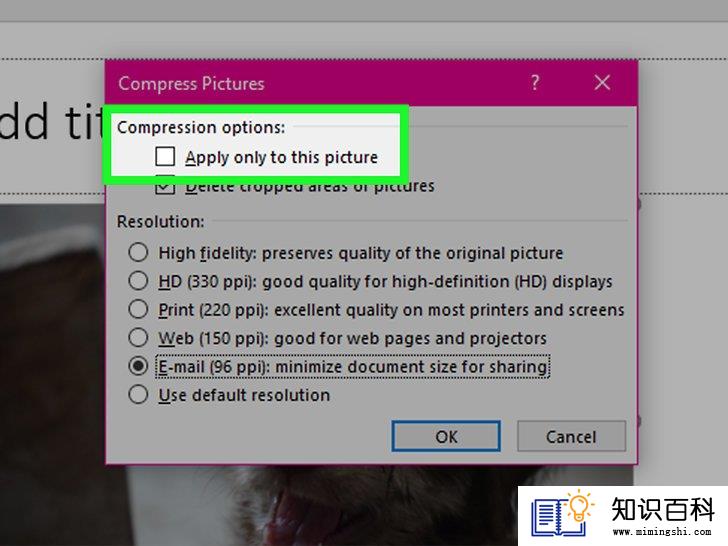728x546 pixels.
Task: Check Apply only to this picture
Action: pyautogui.click(x=165, y=157)
